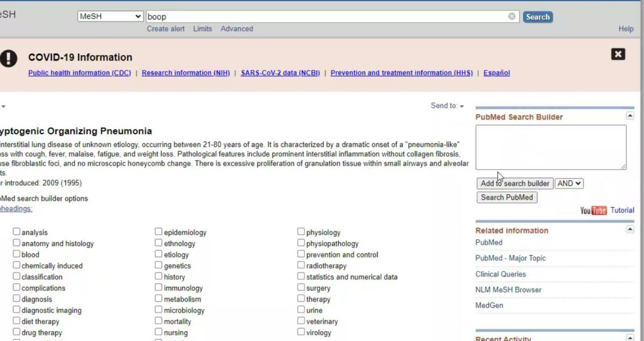
Task: Check the metabolism subheading
Action: click(159, 298)
